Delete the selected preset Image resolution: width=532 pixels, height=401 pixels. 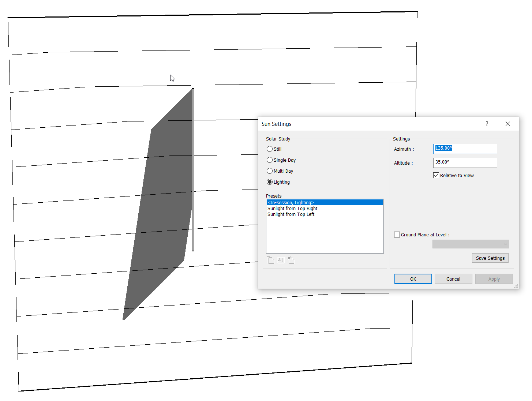[x=291, y=260]
